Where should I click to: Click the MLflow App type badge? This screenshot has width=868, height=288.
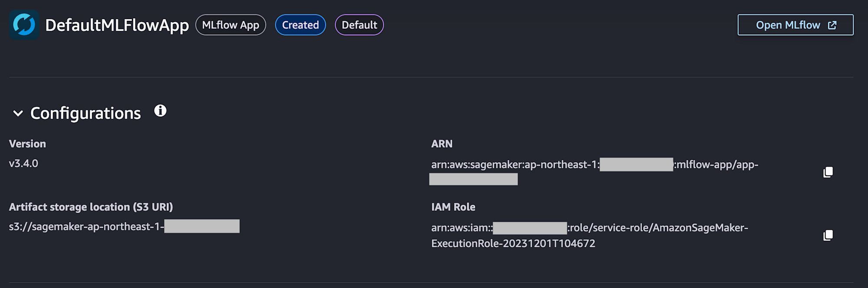click(x=230, y=25)
